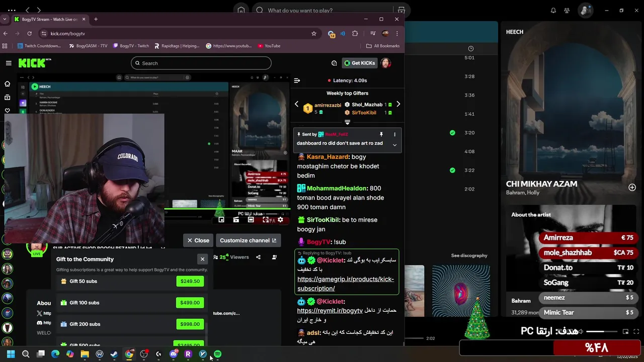Go to Kick home via sidebar home icon
This screenshot has width=644, height=362.
pos(7,84)
